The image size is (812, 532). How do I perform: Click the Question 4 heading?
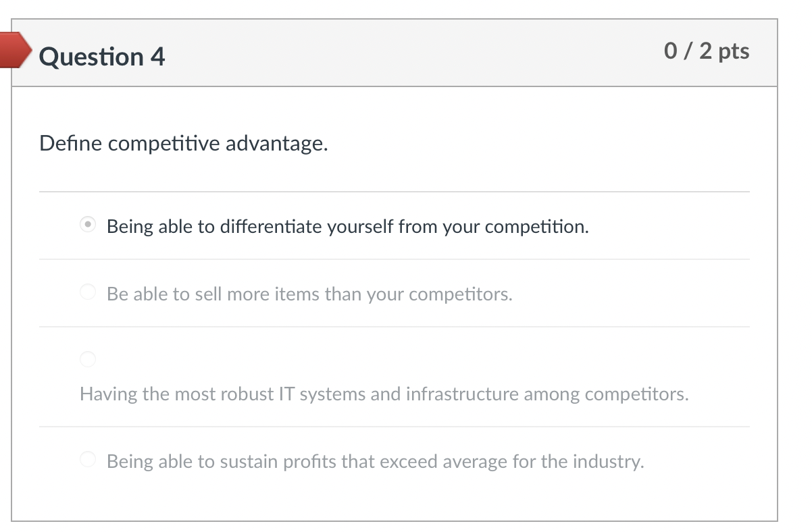coord(102,57)
